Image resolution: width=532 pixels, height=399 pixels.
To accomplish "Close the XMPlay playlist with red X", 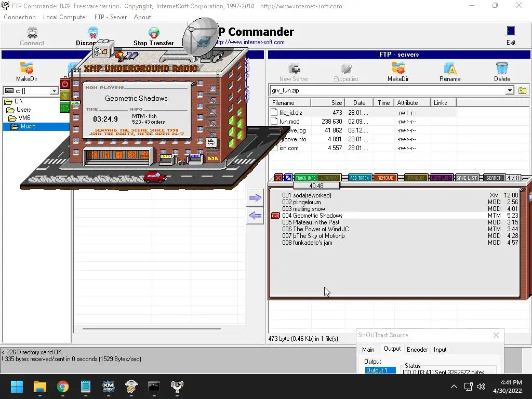I will (x=278, y=178).
